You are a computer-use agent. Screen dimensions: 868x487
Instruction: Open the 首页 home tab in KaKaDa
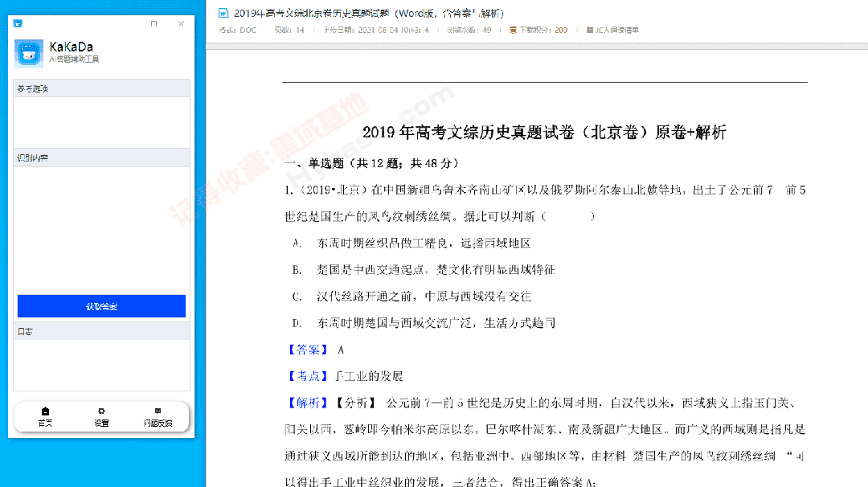point(45,417)
